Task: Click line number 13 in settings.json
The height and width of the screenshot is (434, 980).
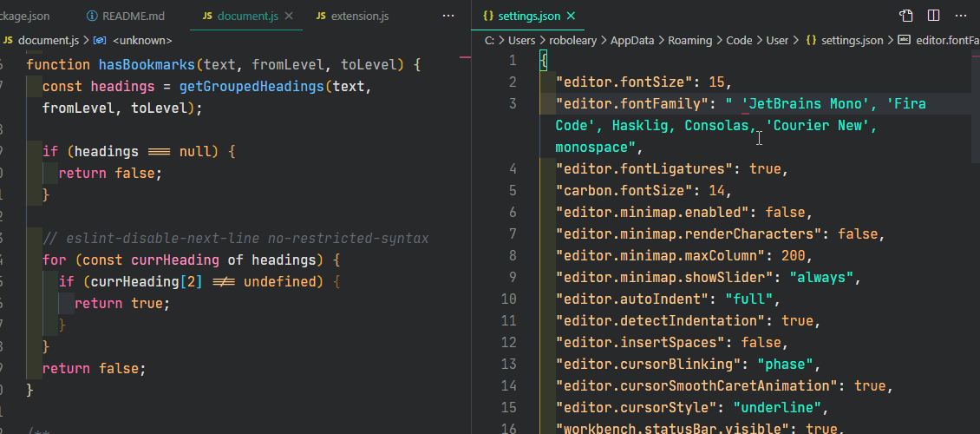Action: tap(509, 364)
